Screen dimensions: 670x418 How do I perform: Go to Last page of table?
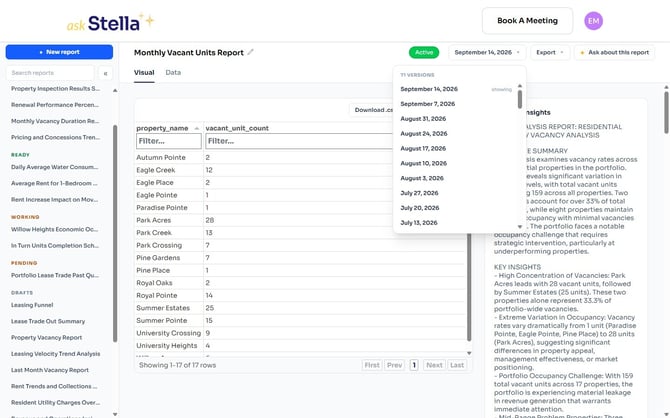click(x=457, y=365)
